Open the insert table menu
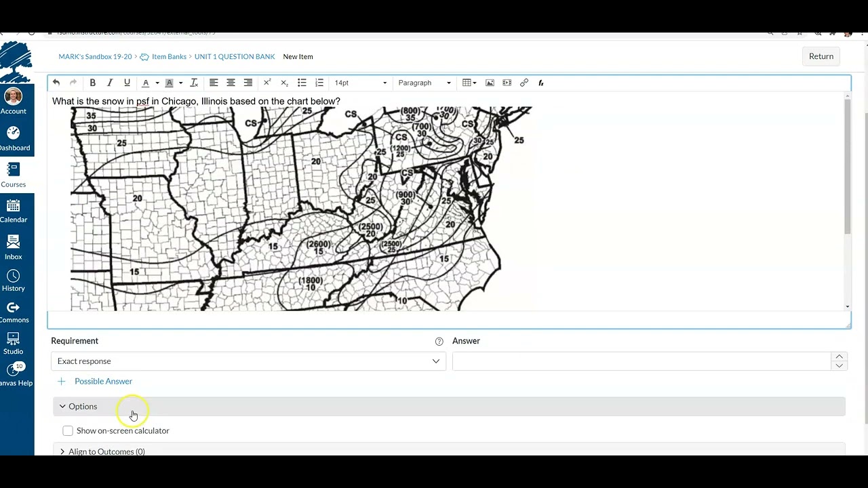 [469, 83]
